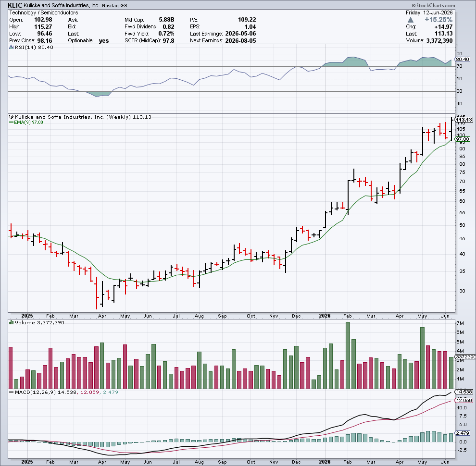Click the tall green May 2026 volume bar
Screen dimensions: 476x466
click(422, 358)
